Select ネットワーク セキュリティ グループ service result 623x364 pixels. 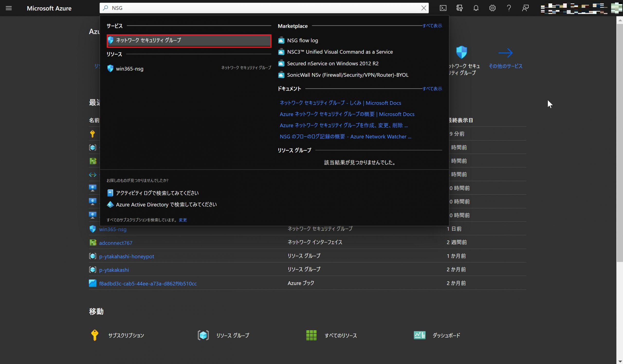(x=189, y=41)
